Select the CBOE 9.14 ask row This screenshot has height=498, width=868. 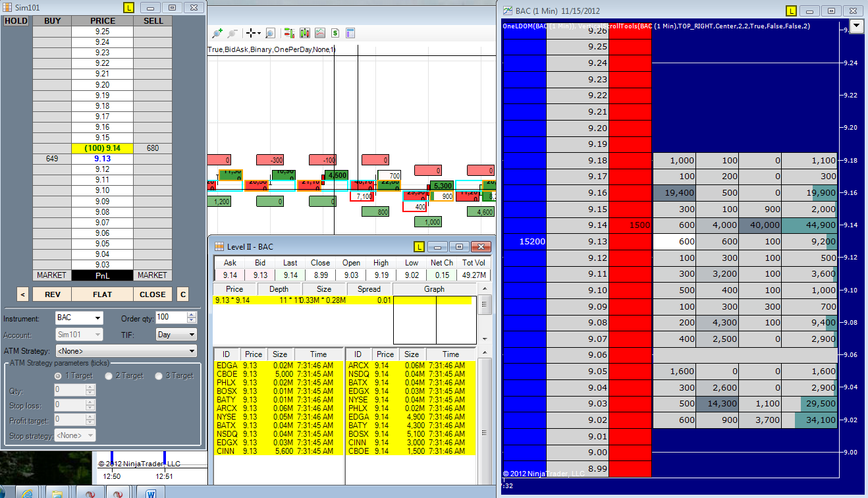click(x=410, y=451)
